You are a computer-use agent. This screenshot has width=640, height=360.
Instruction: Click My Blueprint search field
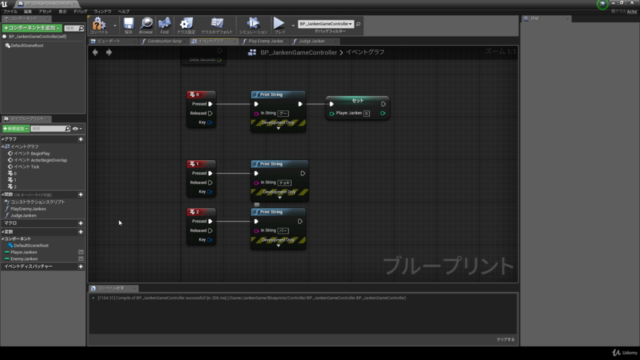click(51, 129)
